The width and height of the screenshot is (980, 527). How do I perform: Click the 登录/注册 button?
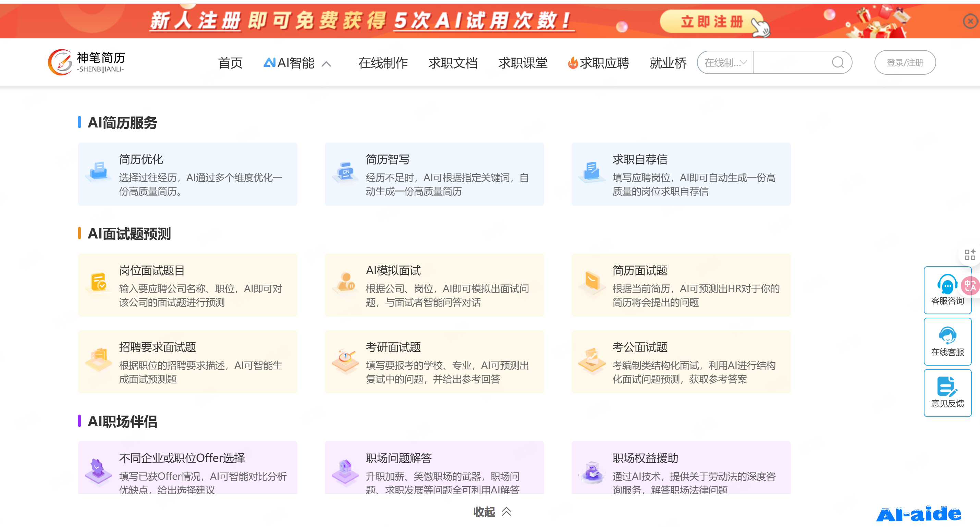coord(905,62)
